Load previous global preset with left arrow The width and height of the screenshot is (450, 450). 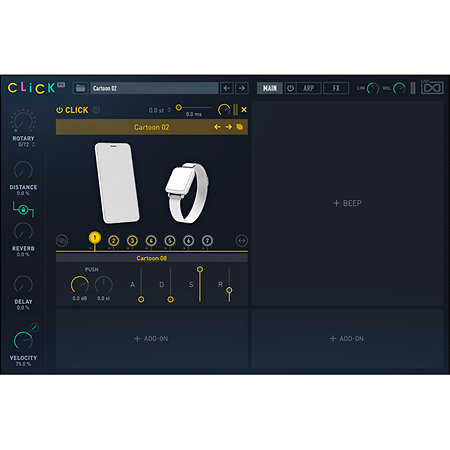227,88
